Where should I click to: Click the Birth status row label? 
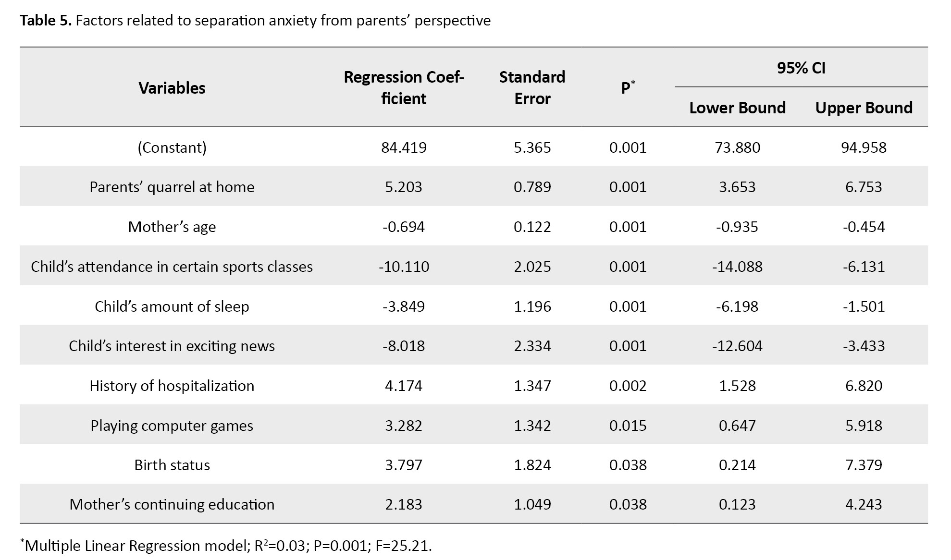(x=172, y=465)
